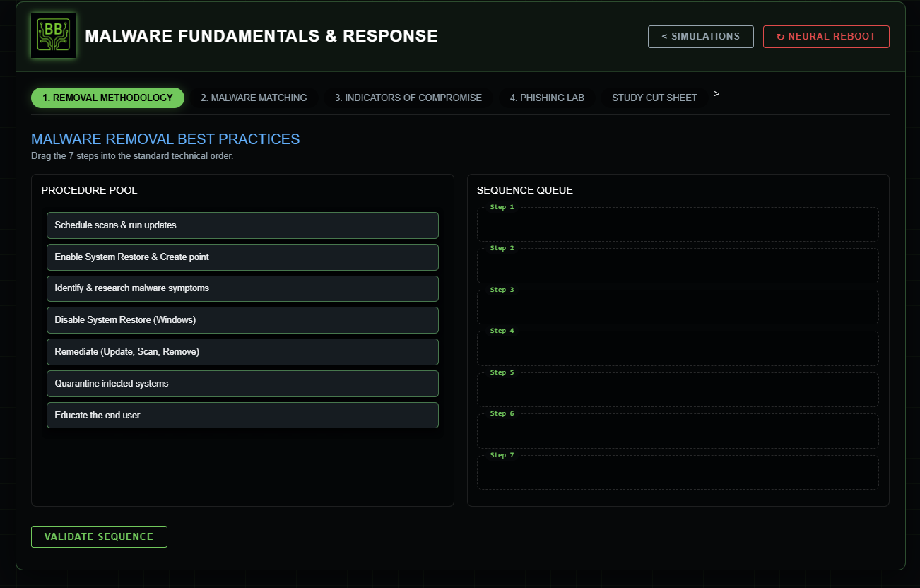Click the BB brain logo icon
The height and width of the screenshot is (588, 920).
(53, 35)
